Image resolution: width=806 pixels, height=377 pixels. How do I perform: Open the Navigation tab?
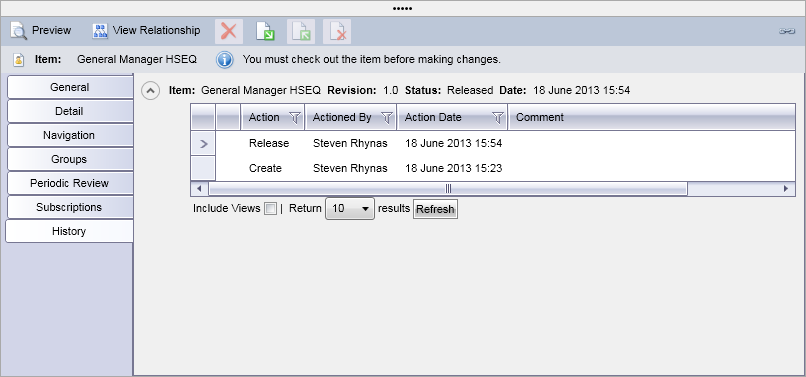pos(70,135)
